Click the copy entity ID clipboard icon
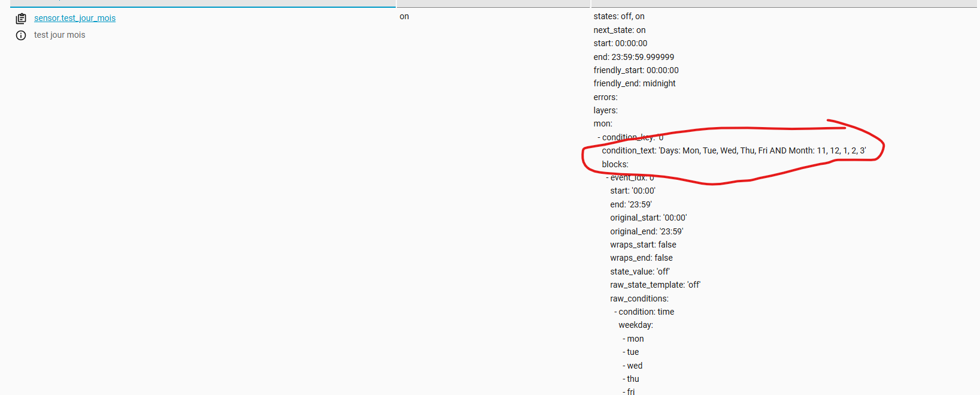Viewport: 980px width, 395px height. 21,19
